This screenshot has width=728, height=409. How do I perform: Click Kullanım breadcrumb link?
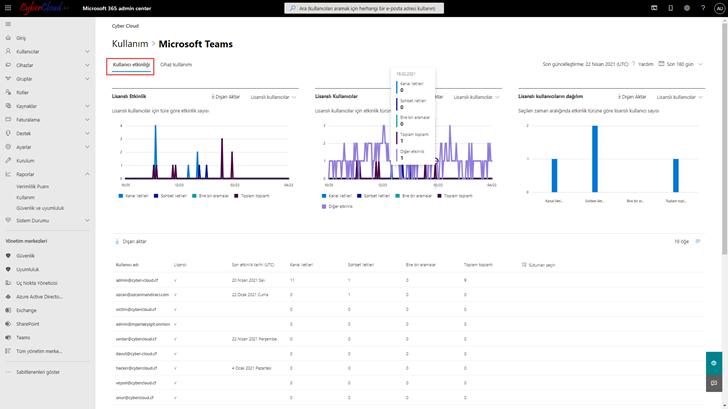point(130,44)
